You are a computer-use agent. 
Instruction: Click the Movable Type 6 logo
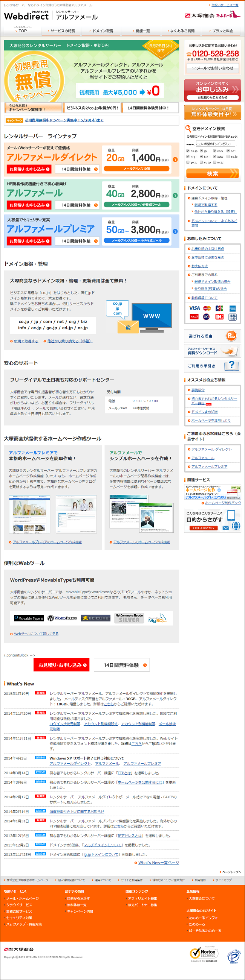coord(29,618)
